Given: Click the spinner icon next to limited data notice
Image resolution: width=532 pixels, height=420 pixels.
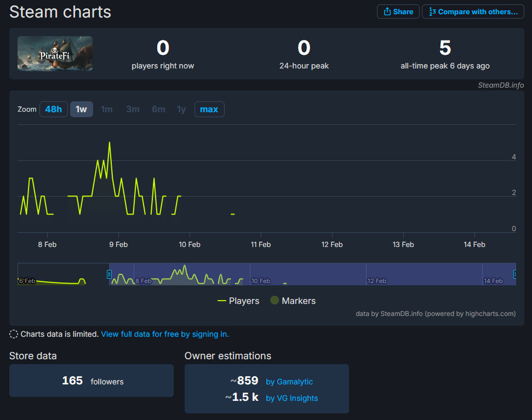Looking at the screenshot, I should pyautogui.click(x=15, y=333).
